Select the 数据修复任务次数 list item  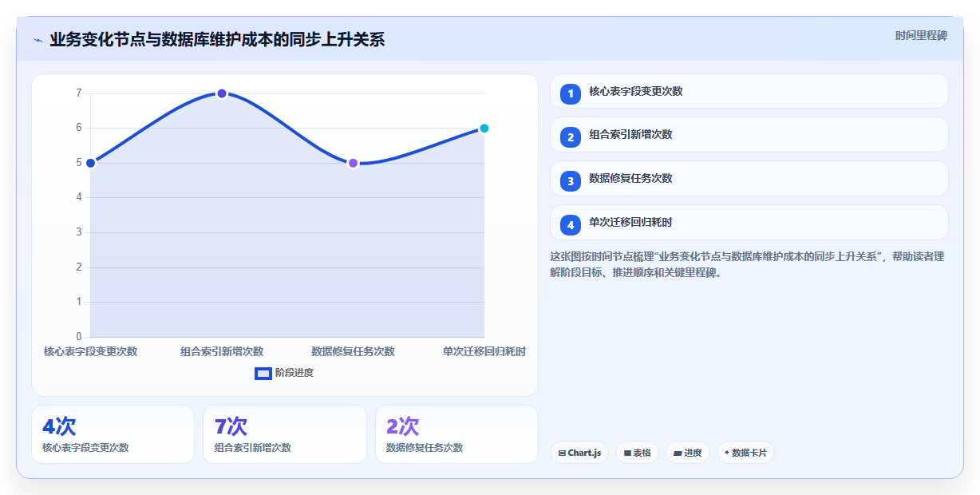pos(749,179)
